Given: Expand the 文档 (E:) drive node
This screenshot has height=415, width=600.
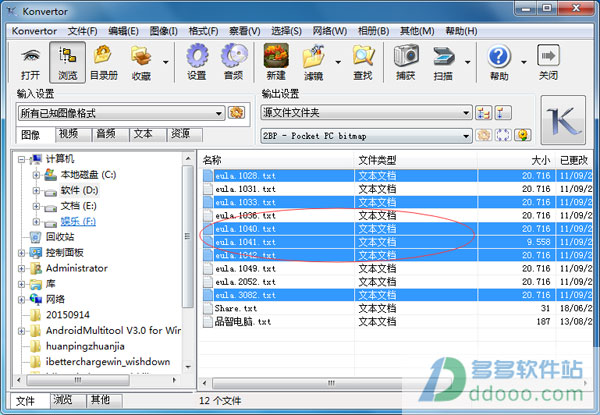Looking at the screenshot, I should click(x=36, y=206).
